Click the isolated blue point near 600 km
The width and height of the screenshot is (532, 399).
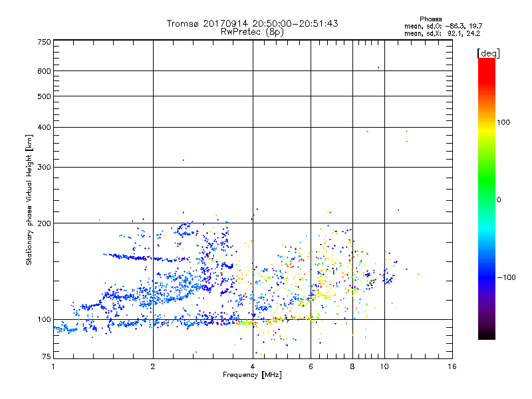[x=378, y=68]
